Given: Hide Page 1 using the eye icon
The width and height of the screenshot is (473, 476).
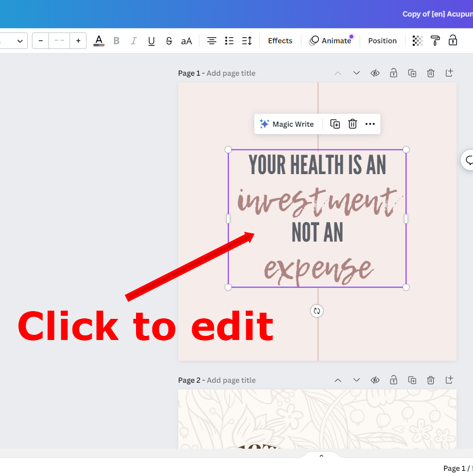Looking at the screenshot, I should point(375,73).
